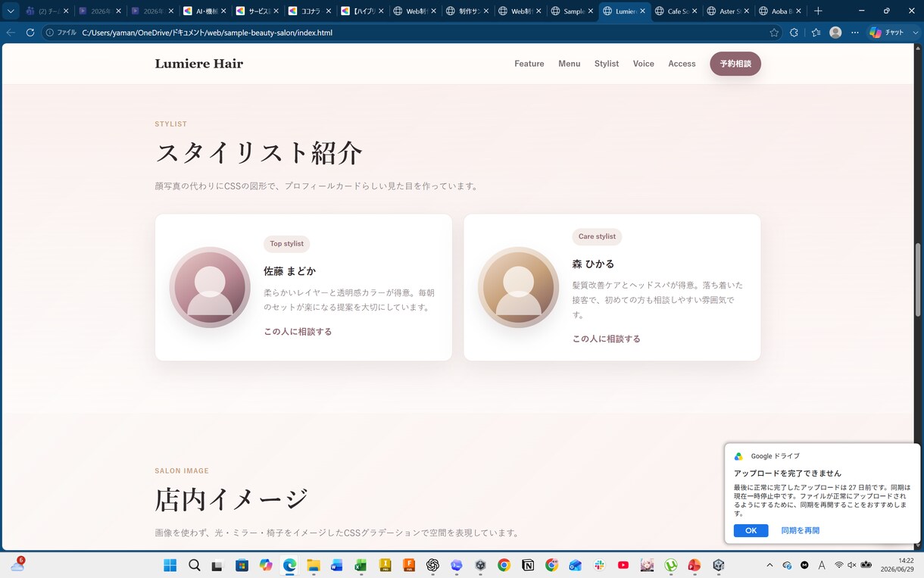
Task: Go to Feature in the site navigation
Action: pos(529,64)
